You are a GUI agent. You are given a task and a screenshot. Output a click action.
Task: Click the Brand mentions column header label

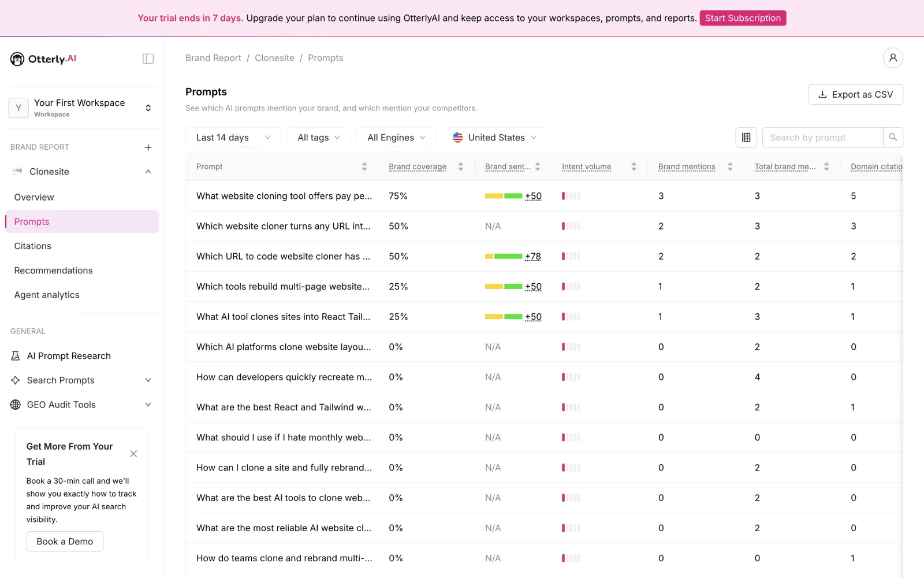(x=687, y=166)
